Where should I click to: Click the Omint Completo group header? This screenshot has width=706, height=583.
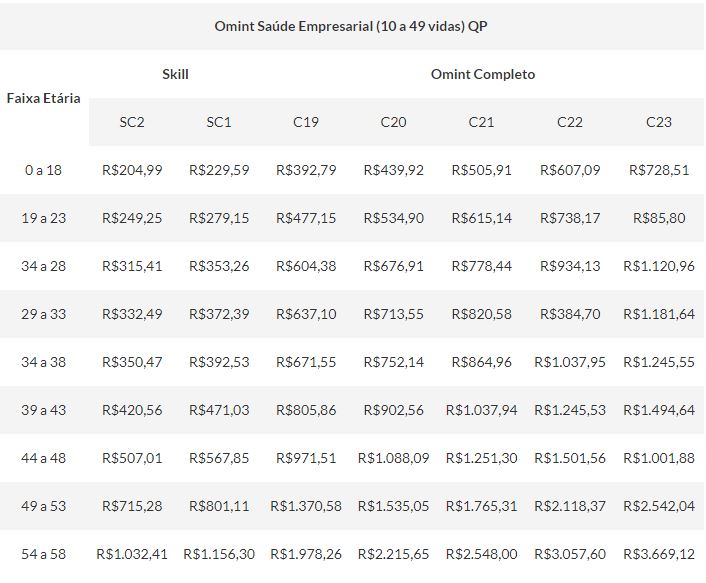click(483, 74)
